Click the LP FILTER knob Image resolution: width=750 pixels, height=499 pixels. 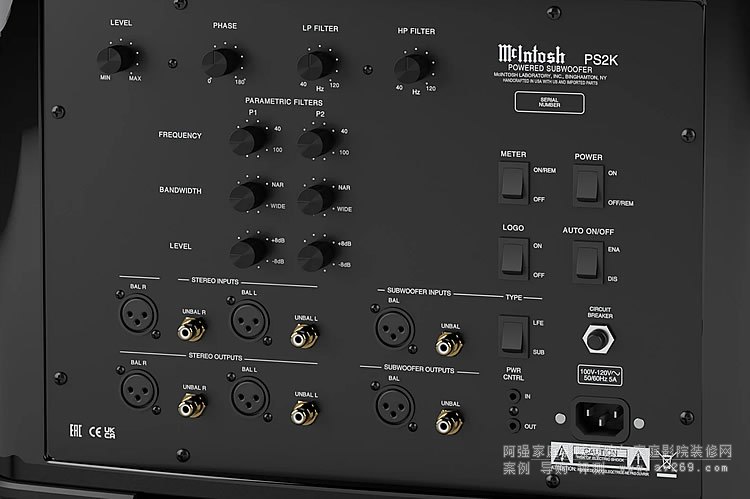click(315, 65)
